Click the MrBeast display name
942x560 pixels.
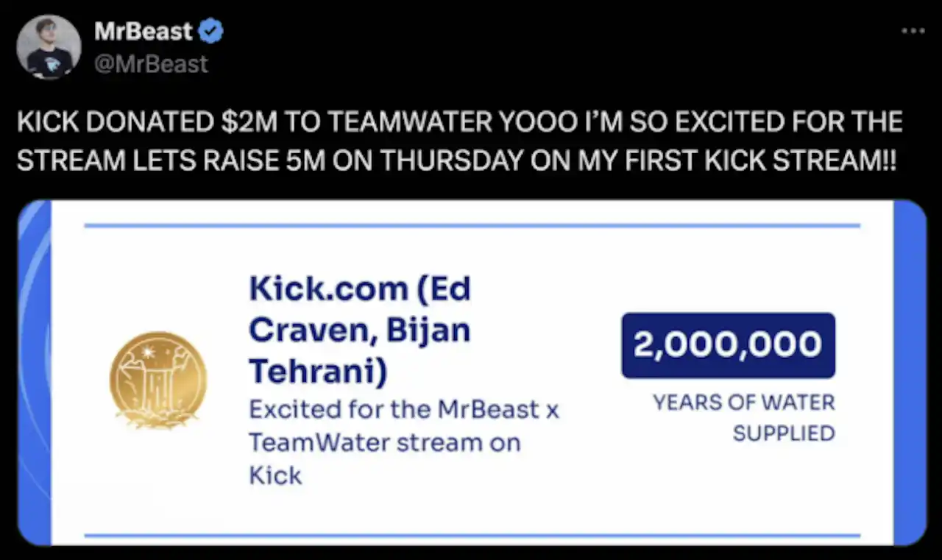tap(144, 32)
